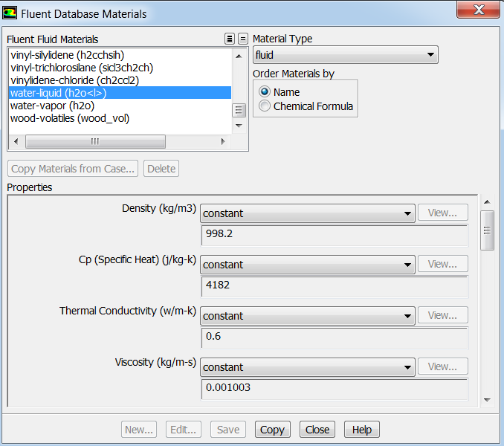The width and height of the screenshot is (504, 446).
Task: Select Chemical Formula ordering radio button
Action: (x=265, y=106)
